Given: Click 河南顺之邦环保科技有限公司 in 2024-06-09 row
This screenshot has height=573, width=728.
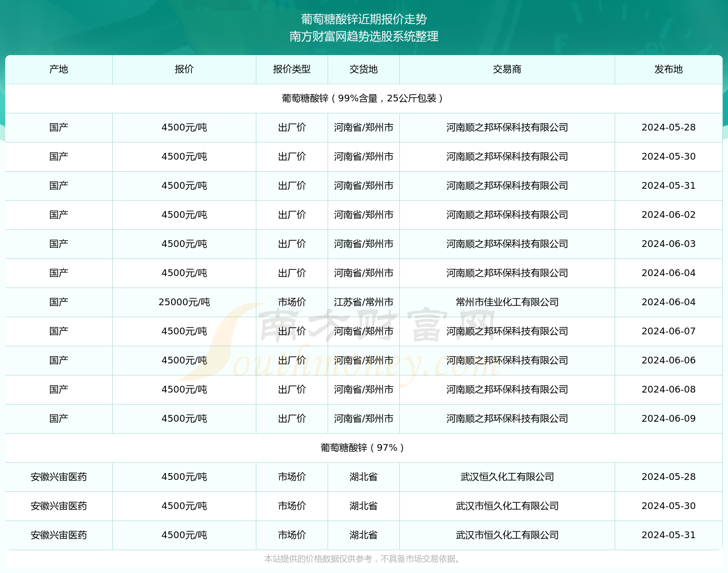Looking at the screenshot, I should point(507,419).
